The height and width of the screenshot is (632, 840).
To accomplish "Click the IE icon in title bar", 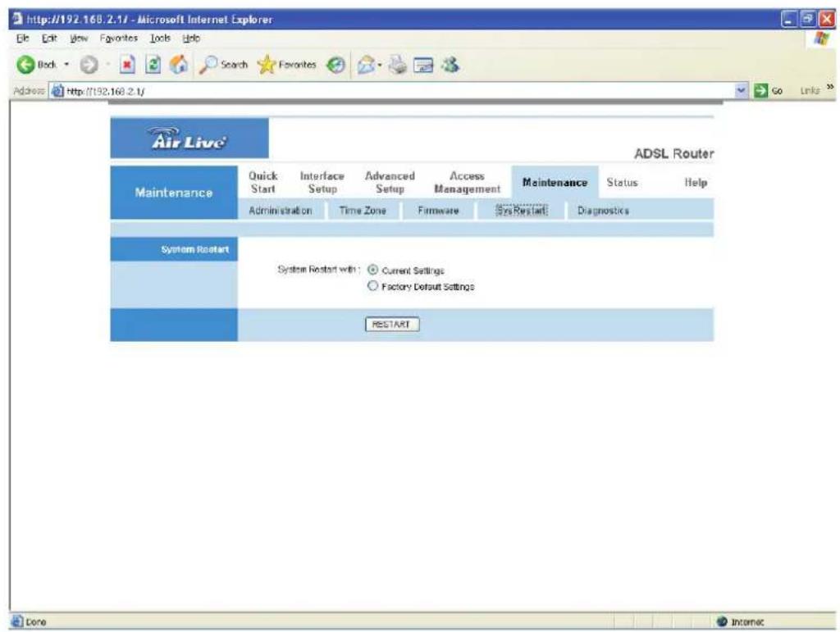I will click(18, 20).
